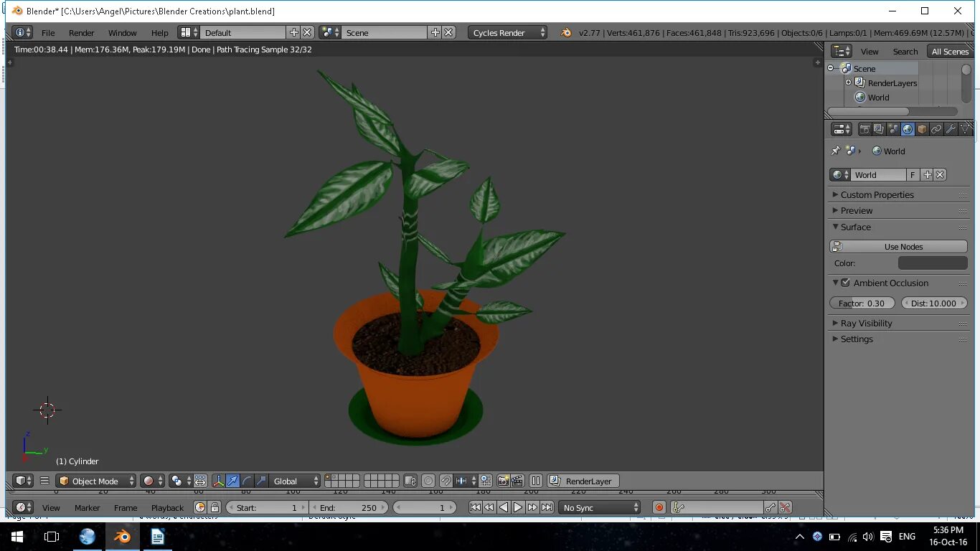Pause the viewport preview render
980x551 pixels.
coord(536,481)
